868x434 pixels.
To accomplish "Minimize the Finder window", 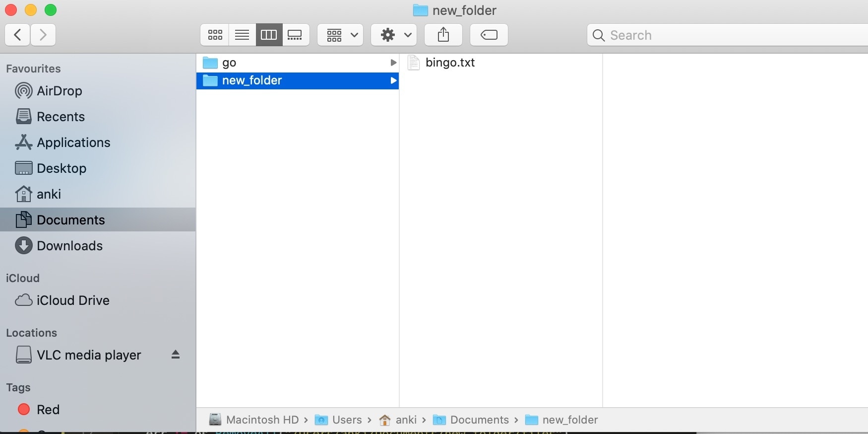I will click(x=31, y=10).
